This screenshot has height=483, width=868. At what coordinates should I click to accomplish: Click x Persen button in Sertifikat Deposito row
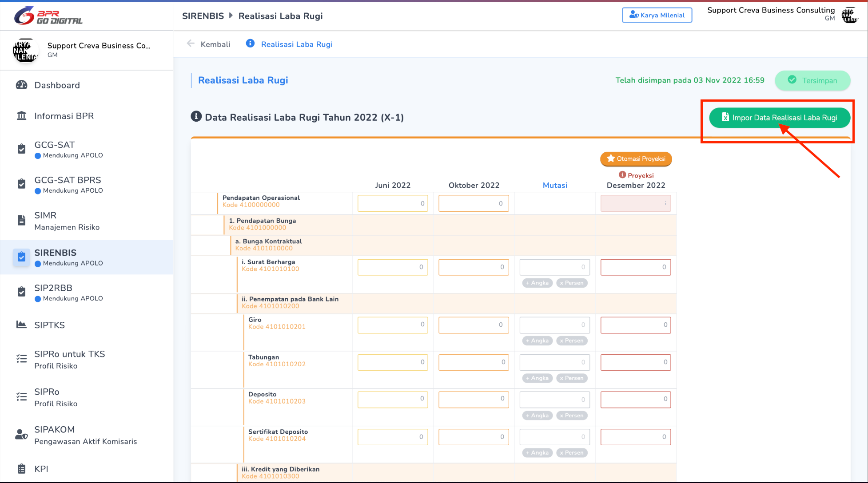point(572,453)
